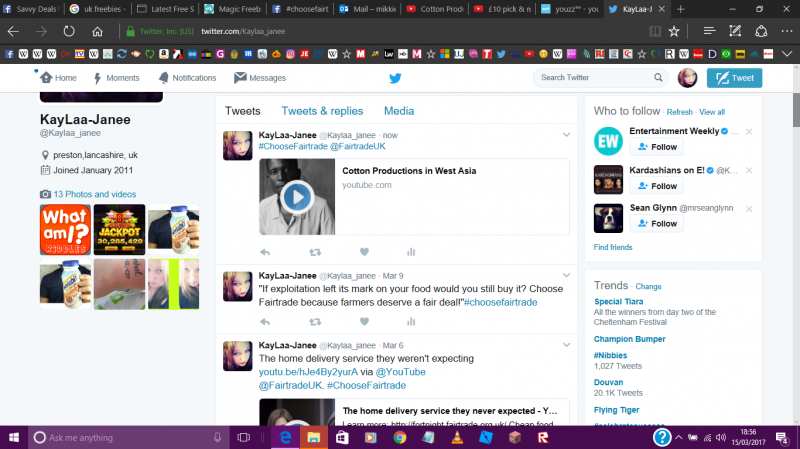
Task: Open What am I Riddles thumbnail
Action: [65, 230]
